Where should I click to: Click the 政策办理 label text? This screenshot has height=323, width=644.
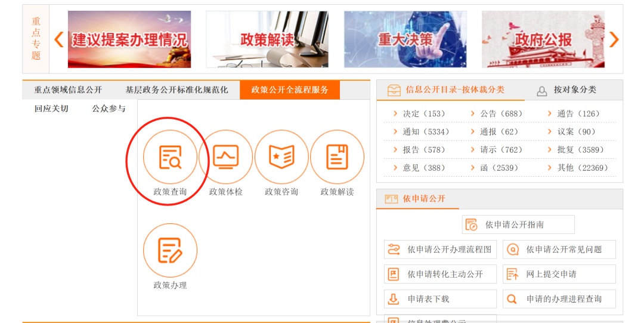coord(170,285)
